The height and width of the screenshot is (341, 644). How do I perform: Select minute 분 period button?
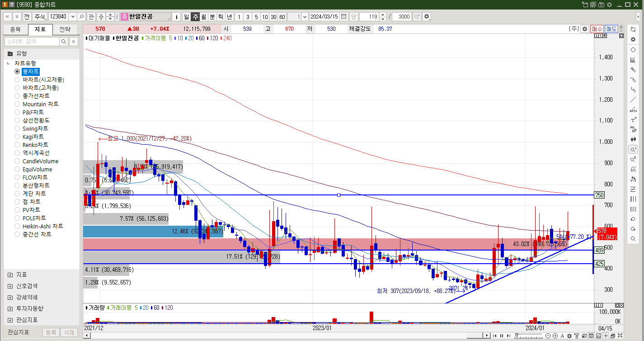[212, 16]
